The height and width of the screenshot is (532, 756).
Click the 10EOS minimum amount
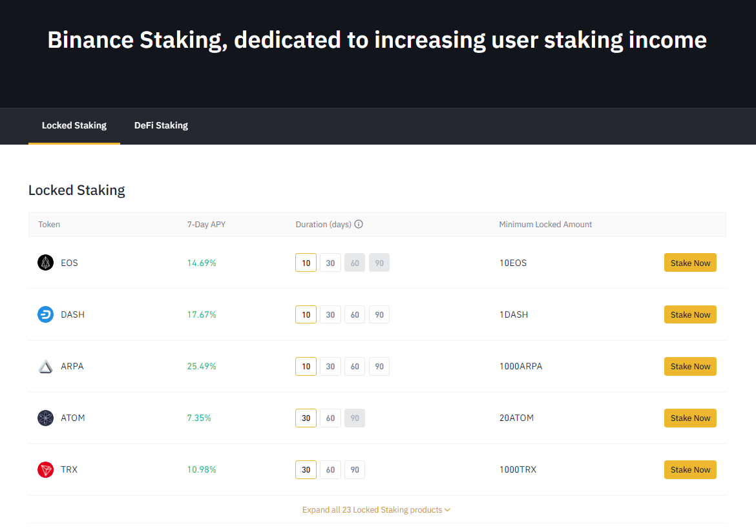coord(513,263)
